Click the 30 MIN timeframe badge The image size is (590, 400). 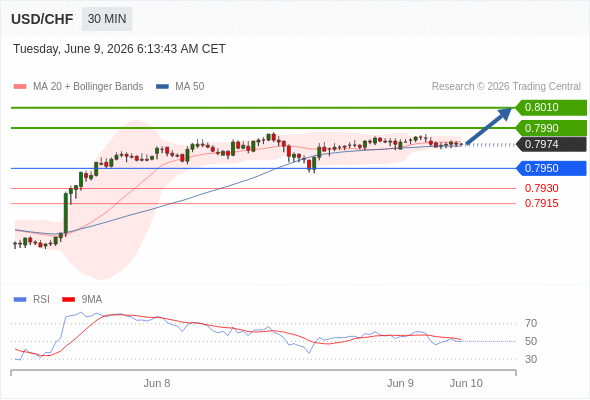coord(107,19)
